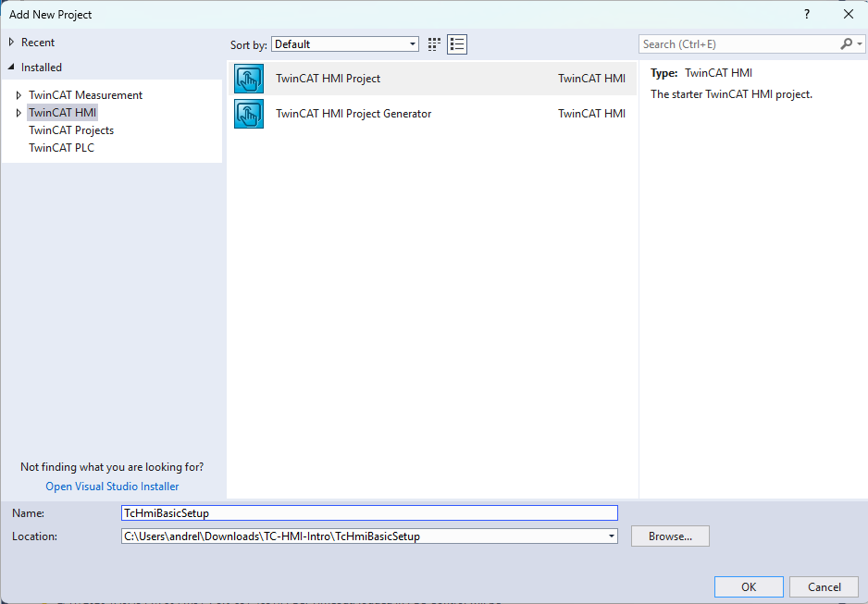This screenshot has width=868, height=604.
Task: Open the search options dropdown arrow
Action: click(x=860, y=44)
